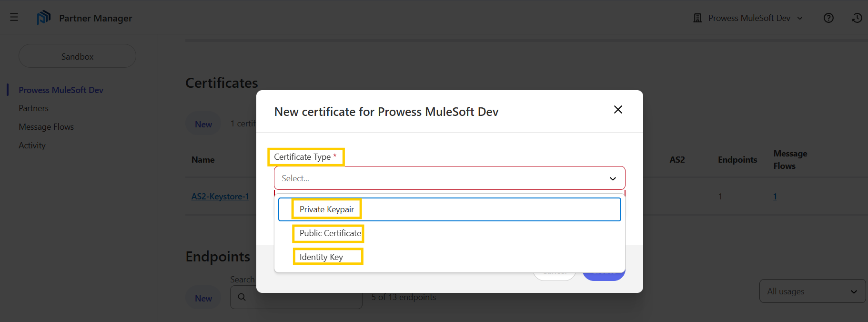The image size is (868, 322).
Task: Click the New button under Certificates
Action: click(203, 124)
